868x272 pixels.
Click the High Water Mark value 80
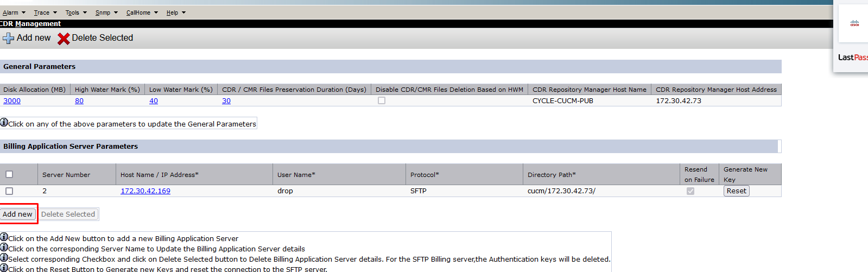79,101
